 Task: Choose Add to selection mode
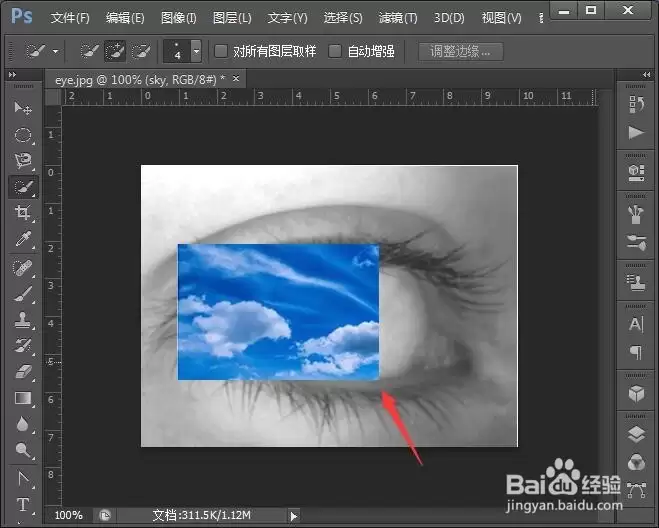point(115,51)
